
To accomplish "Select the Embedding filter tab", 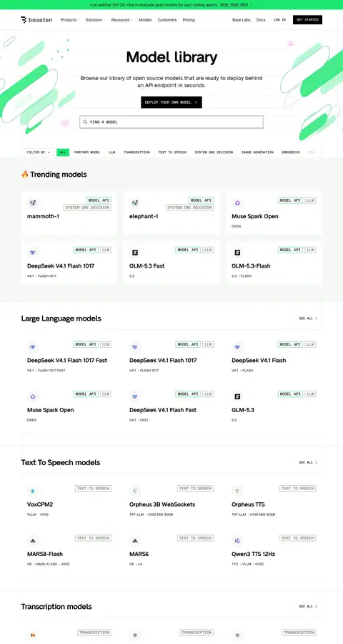I will 291,152.
